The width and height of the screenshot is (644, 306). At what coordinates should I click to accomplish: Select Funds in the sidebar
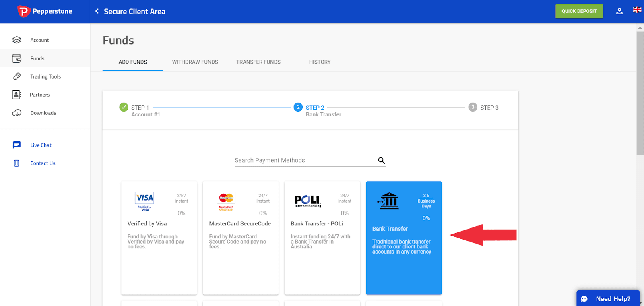(45, 58)
